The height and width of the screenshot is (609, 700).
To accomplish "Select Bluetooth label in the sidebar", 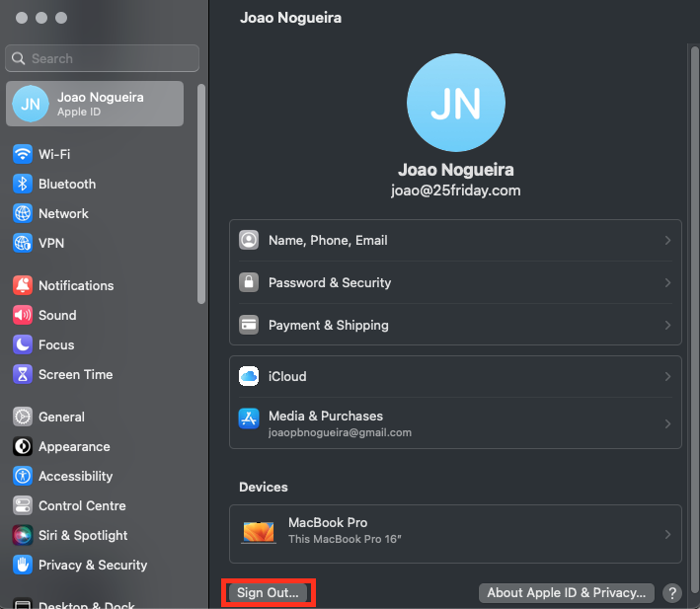I will coord(67,184).
